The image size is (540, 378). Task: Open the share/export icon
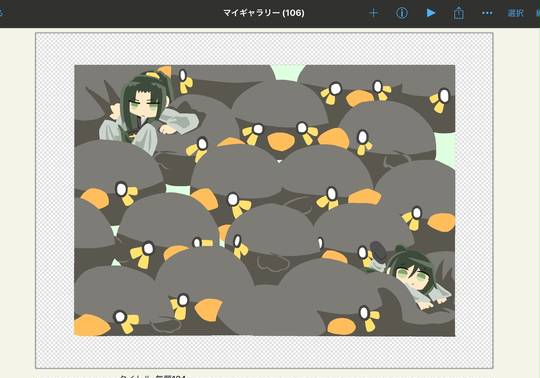(x=458, y=13)
